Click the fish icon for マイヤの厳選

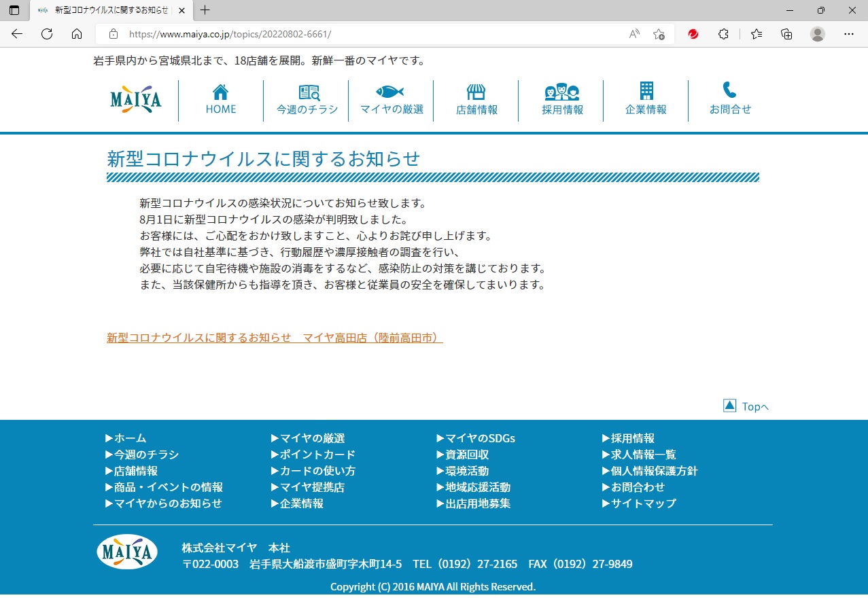click(390, 92)
